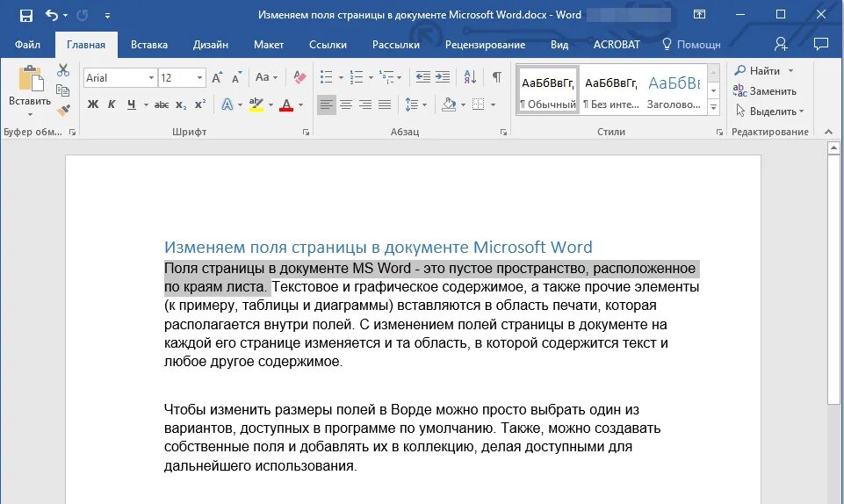Open the font color dropdown arrow
Screen dimensions: 844x504
point(301,104)
